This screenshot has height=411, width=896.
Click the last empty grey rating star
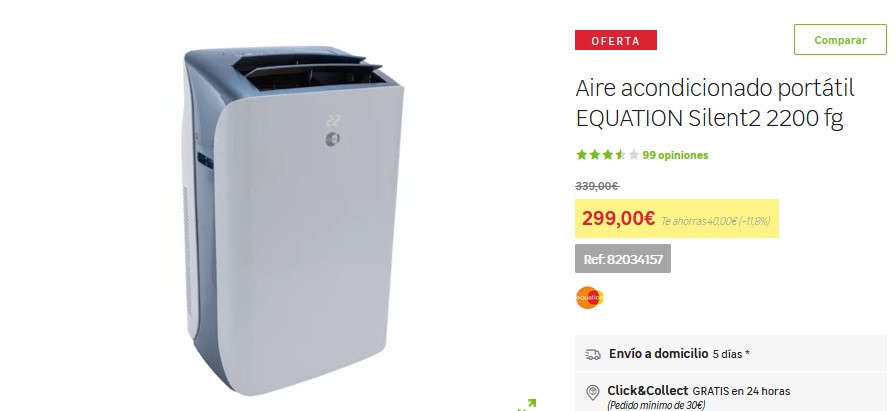tap(633, 155)
